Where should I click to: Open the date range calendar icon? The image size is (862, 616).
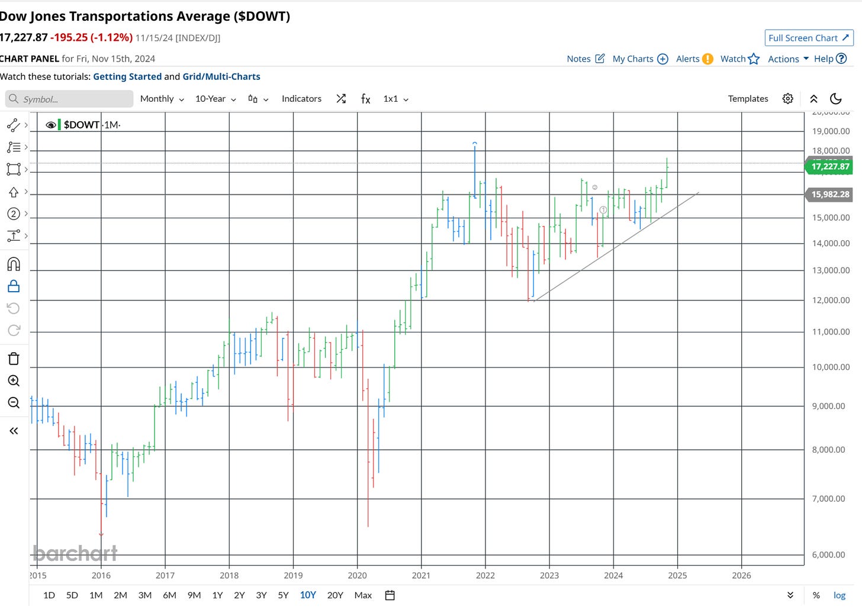pos(390,595)
